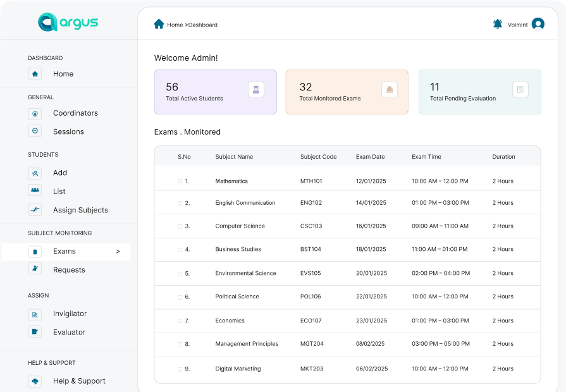The width and height of the screenshot is (566, 392).
Task: Select the Computer Science row checkbox
Action: pyautogui.click(x=180, y=226)
